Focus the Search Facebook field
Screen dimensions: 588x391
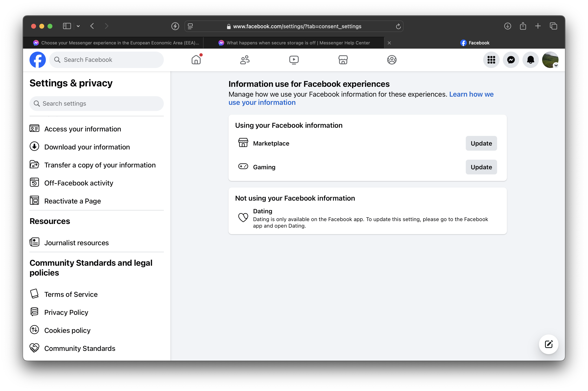(x=106, y=60)
